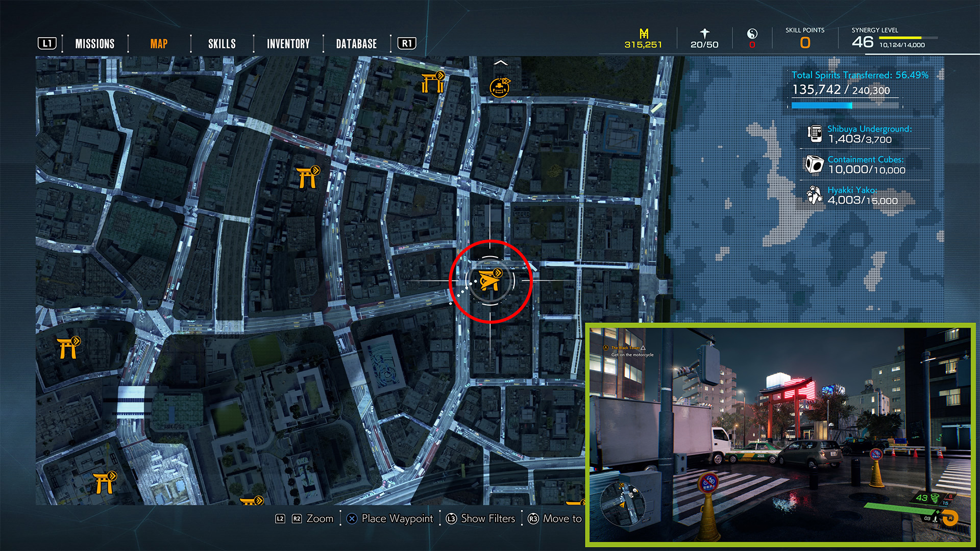Click the Containment Cubes cube icon

(x=814, y=164)
